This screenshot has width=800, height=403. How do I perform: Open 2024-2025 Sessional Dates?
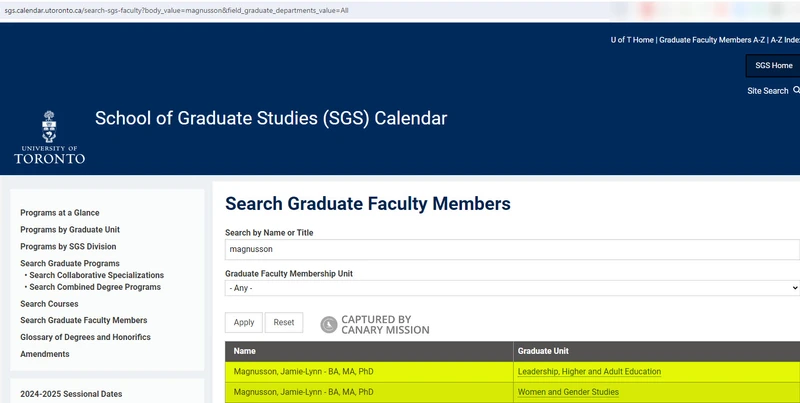click(x=71, y=394)
